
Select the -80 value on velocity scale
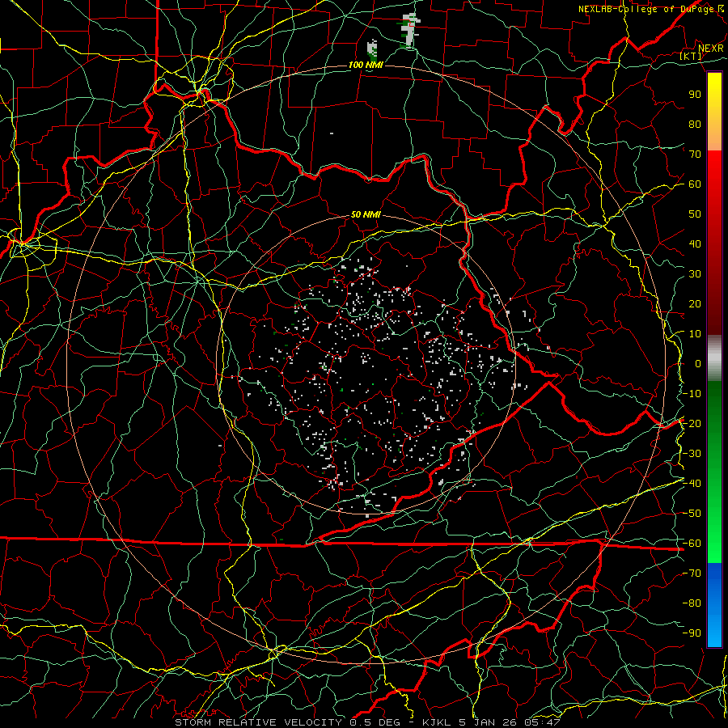pyautogui.click(x=692, y=603)
